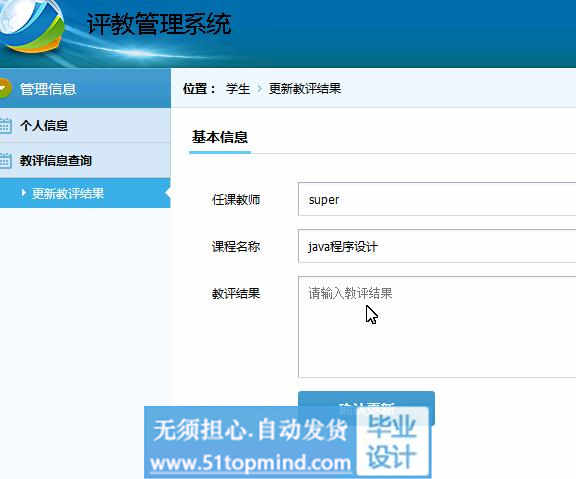
Task: Click the 任课教师 input field containing super
Action: [437, 199]
